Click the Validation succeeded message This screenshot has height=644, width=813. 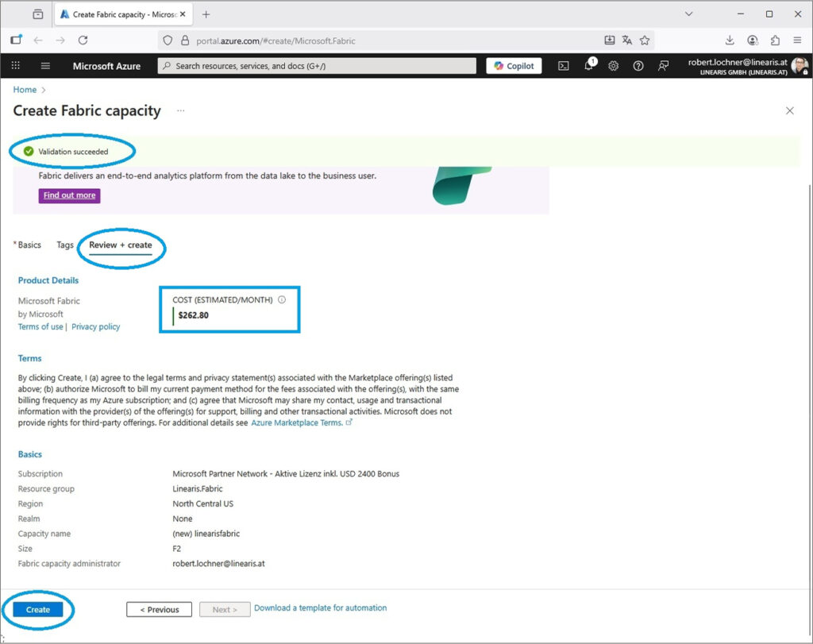pos(73,152)
